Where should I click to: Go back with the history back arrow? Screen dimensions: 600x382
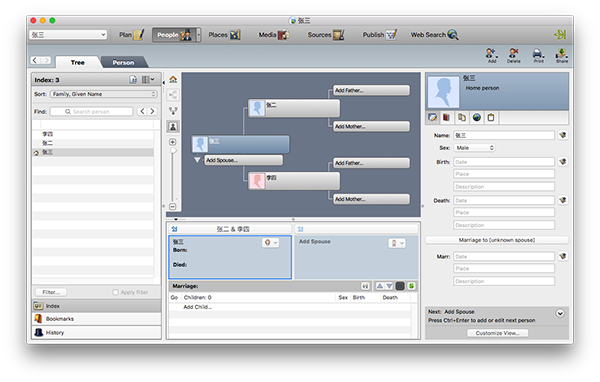35,60
